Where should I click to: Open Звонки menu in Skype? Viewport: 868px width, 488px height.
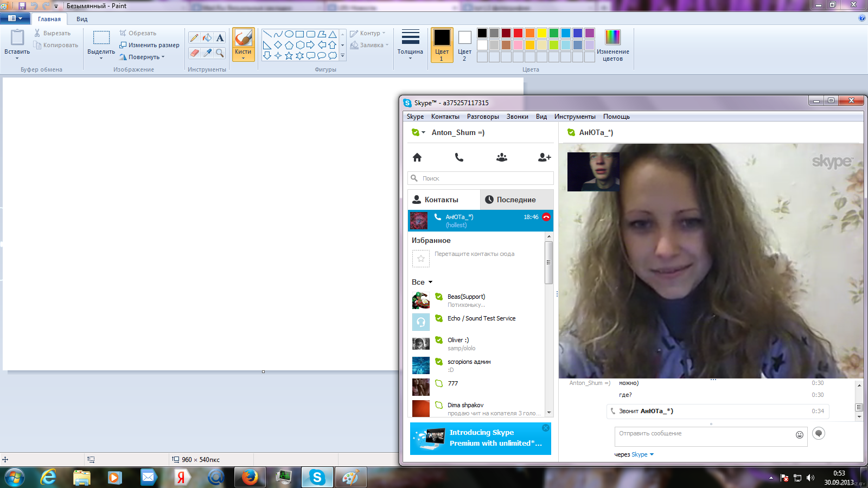click(517, 117)
